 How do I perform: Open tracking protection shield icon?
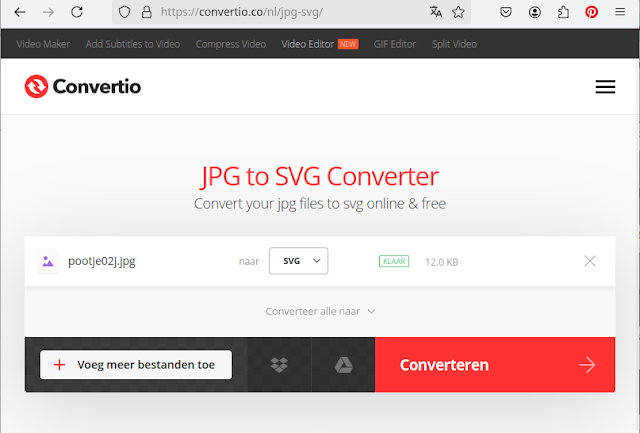point(124,12)
